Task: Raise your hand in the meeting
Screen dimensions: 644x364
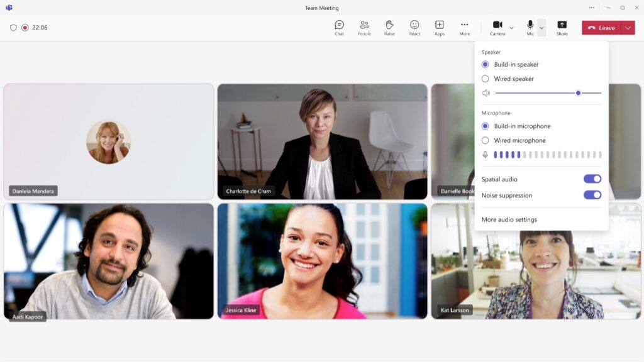Action: click(389, 28)
